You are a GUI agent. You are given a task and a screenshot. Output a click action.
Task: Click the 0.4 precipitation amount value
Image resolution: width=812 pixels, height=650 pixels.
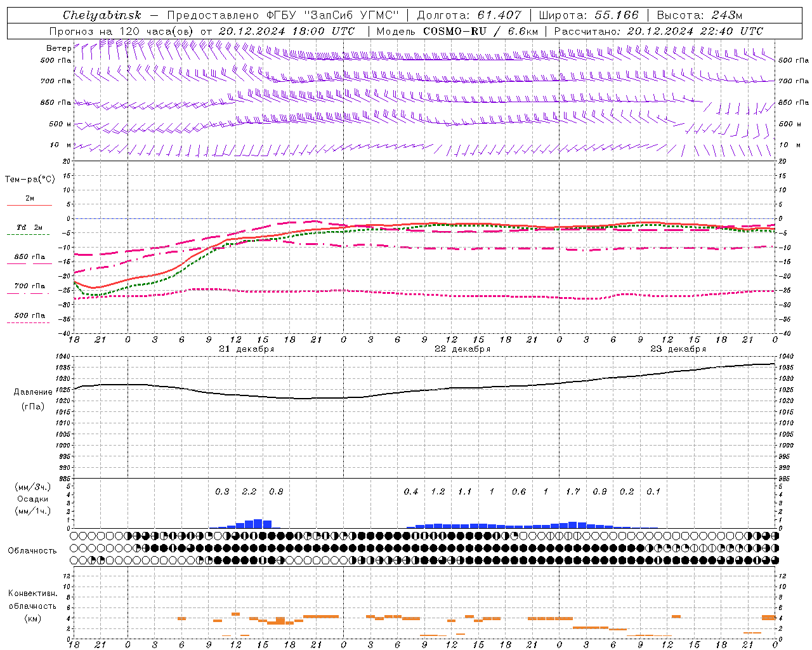411,492
